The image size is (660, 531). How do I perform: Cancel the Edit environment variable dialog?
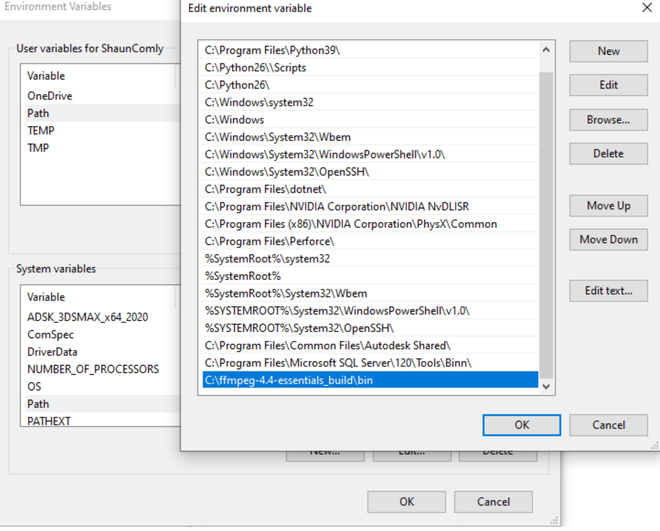[608, 425]
